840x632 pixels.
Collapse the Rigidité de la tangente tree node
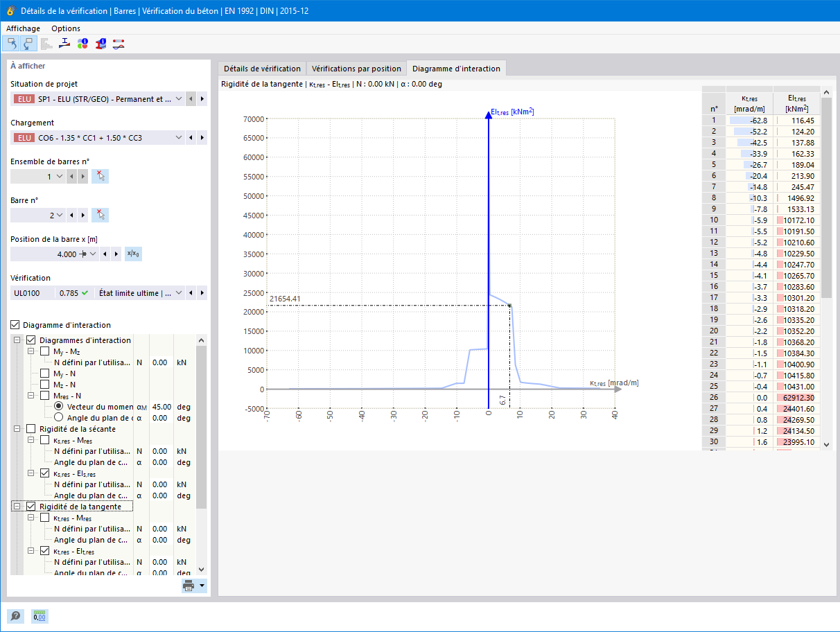(17, 507)
